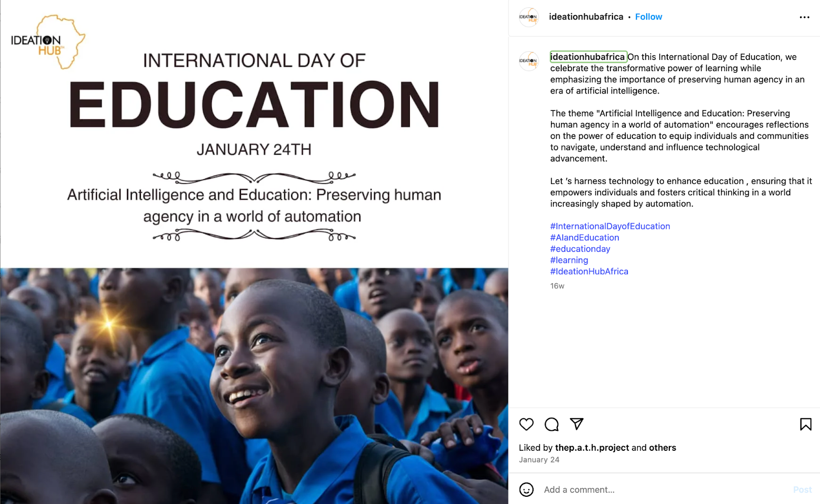This screenshot has height=504, width=820.
Task: Show others who liked the post
Action: 662,448
